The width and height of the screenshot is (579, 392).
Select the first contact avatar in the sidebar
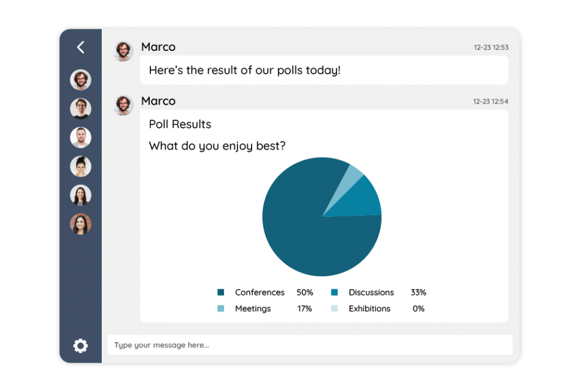(80, 80)
